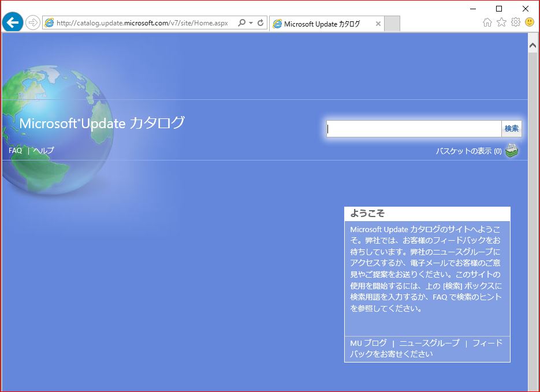This screenshot has width=540, height=392.
Task: Click the ようこそ welcome heading
Action: [x=367, y=214]
